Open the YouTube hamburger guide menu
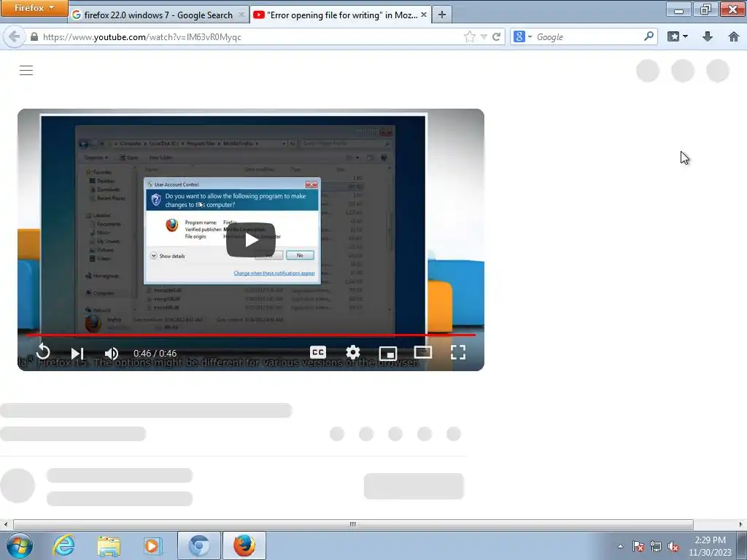The height and width of the screenshot is (560, 747). (x=26, y=71)
